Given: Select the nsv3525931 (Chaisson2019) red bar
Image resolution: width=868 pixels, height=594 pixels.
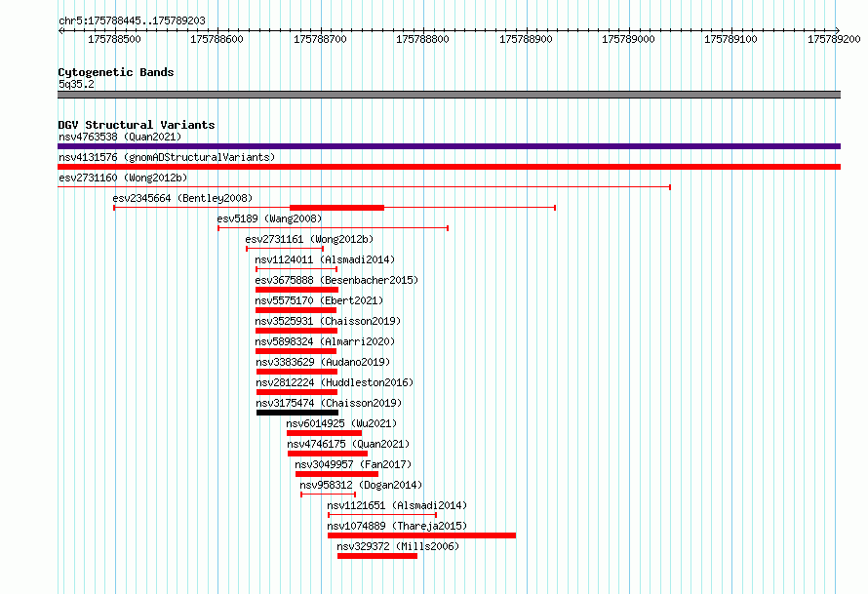Looking at the screenshot, I should [x=296, y=331].
